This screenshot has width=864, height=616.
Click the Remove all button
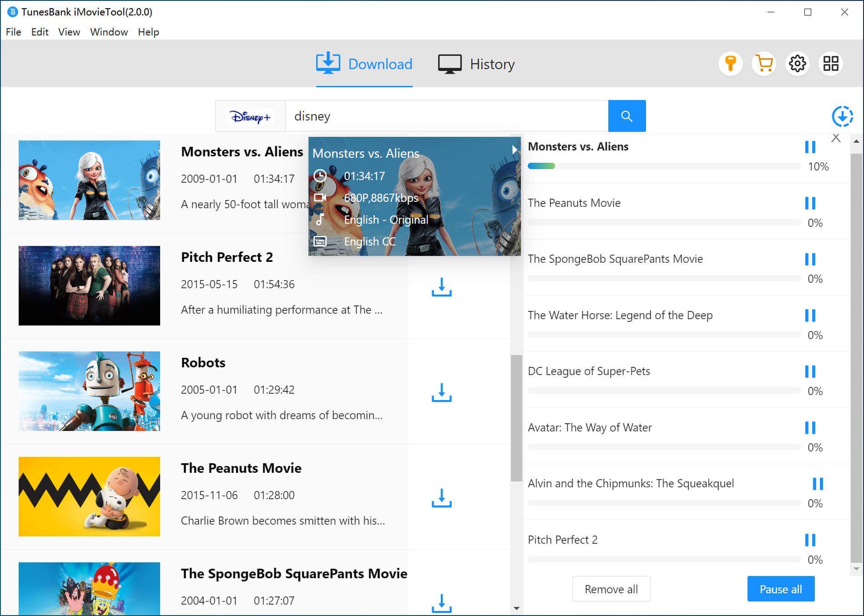[x=611, y=589]
